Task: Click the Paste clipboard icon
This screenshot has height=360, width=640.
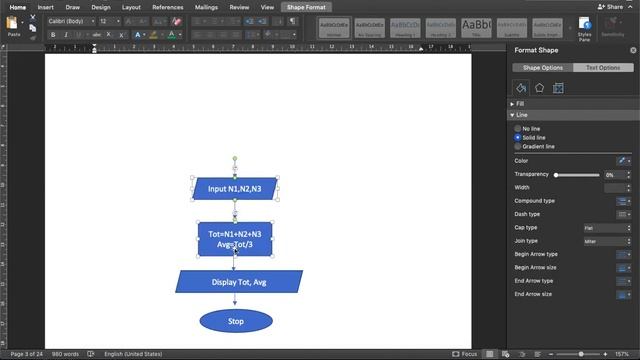Action: [12, 24]
